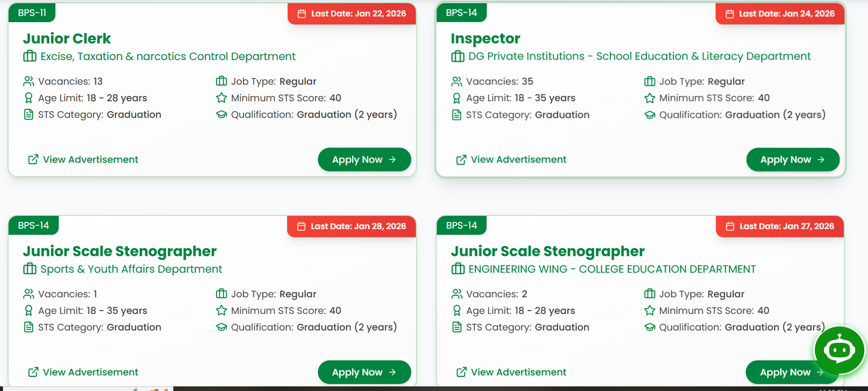Click calendar icon in Jan 24, 2026 badge
The image size is (868, 391).
click(x=730, y=14)
